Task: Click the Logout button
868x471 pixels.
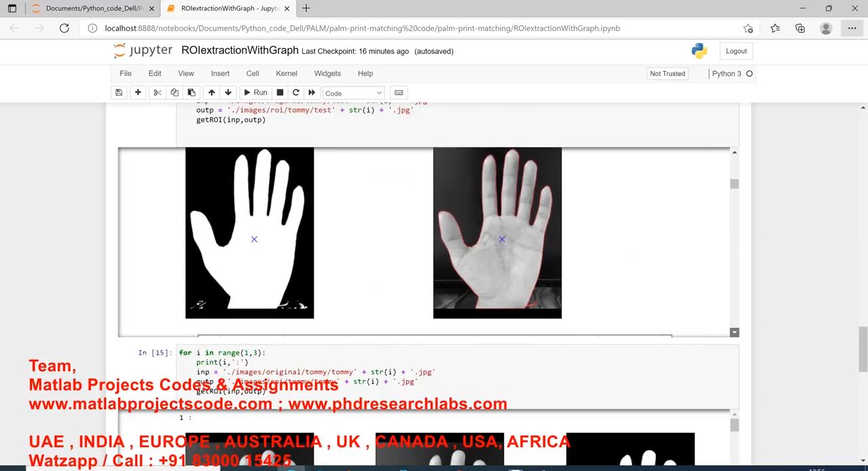Action: click(736, 51)
